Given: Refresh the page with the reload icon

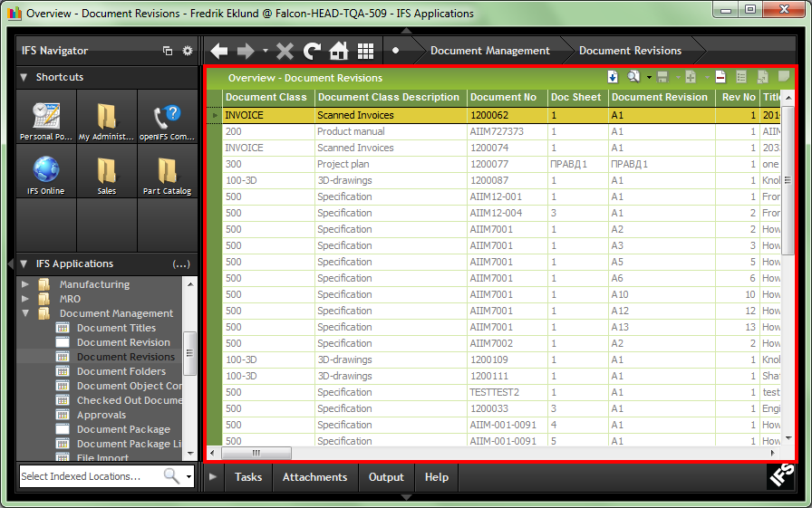Looking at the screenshot, I should click(x=312, y=51).
